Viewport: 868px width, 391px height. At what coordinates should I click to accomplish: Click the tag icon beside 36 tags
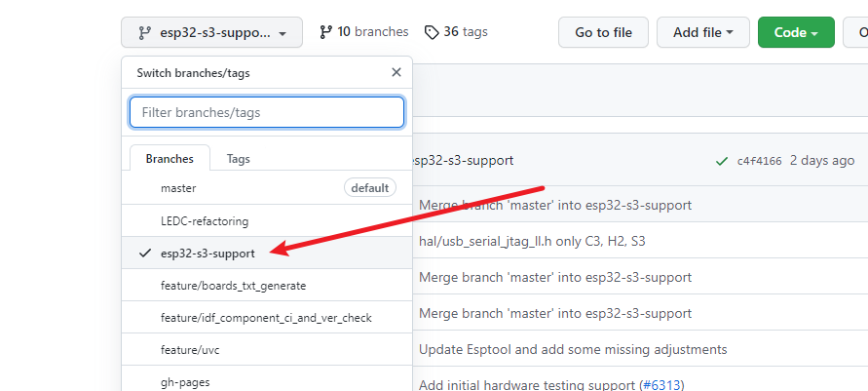coord(432,32)
